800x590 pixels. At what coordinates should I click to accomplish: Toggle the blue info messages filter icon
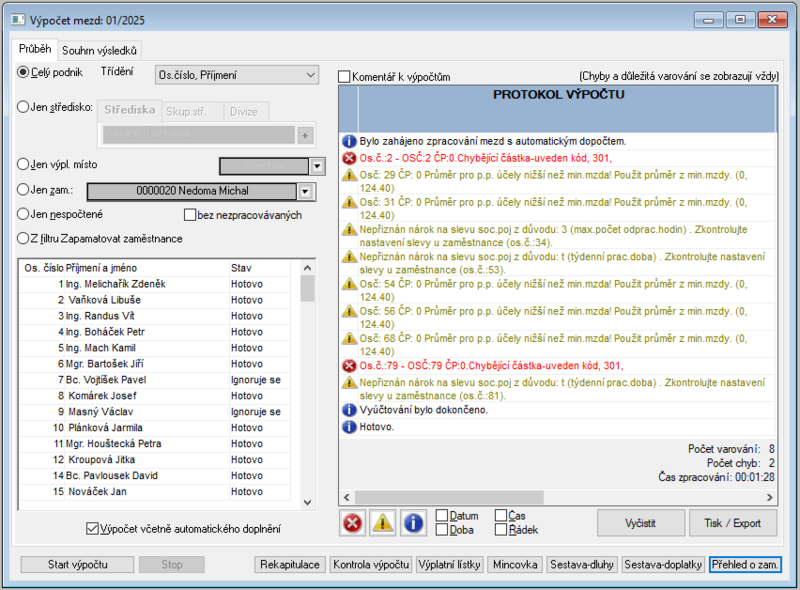(413, 523)
